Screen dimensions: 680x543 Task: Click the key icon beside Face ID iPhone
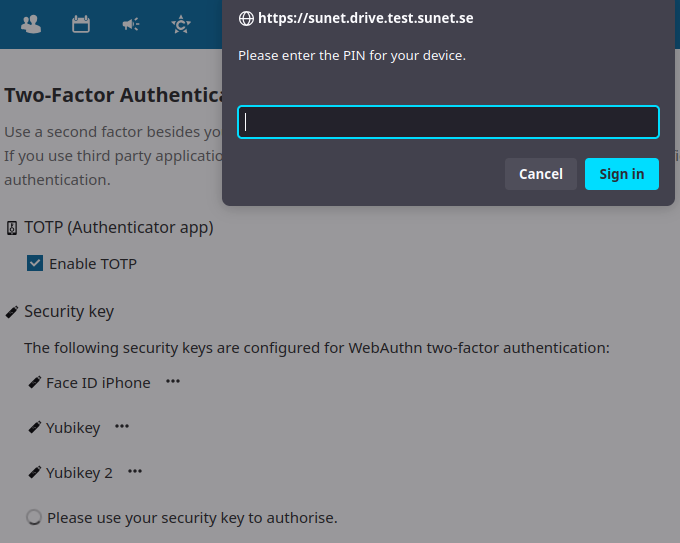point(35,382)
